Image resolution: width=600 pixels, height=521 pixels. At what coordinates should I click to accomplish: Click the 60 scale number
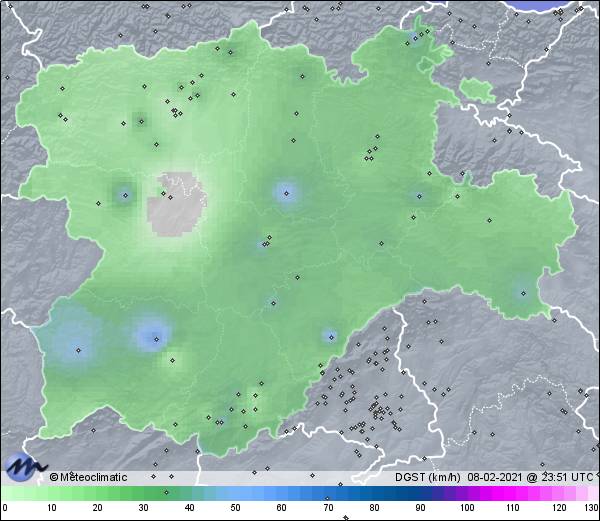pyautogui.click(x=281, y=508)
